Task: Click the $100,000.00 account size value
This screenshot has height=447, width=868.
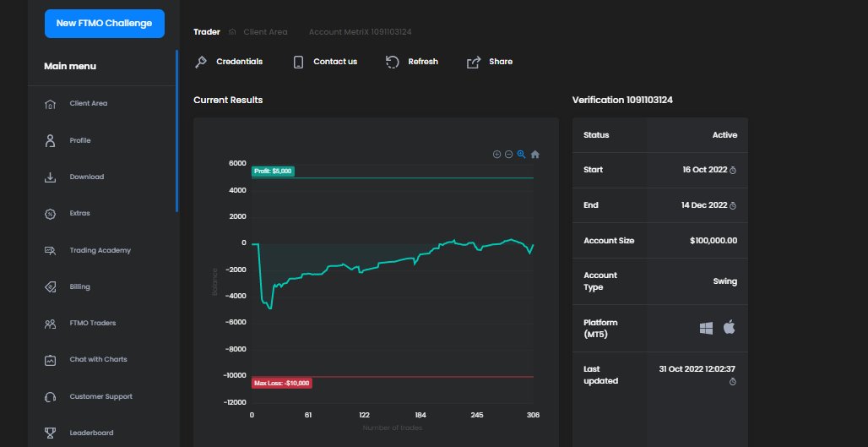Action: (x=713, y=241)
